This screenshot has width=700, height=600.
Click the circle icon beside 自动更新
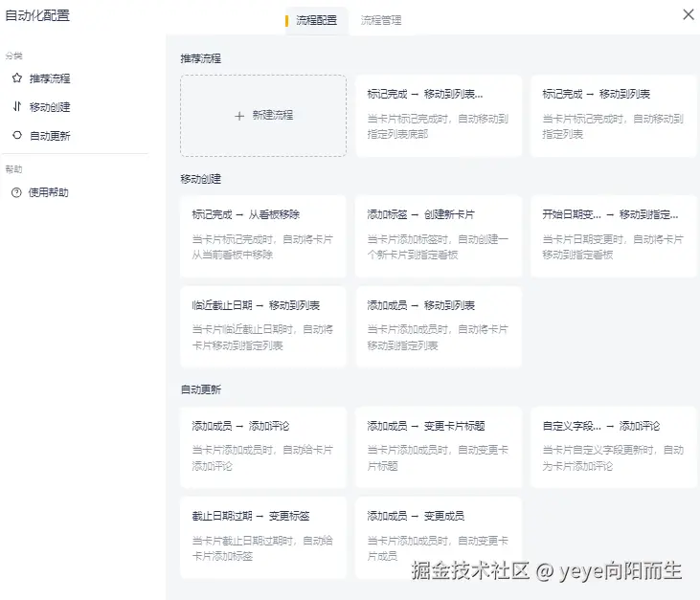pos(17,135)
